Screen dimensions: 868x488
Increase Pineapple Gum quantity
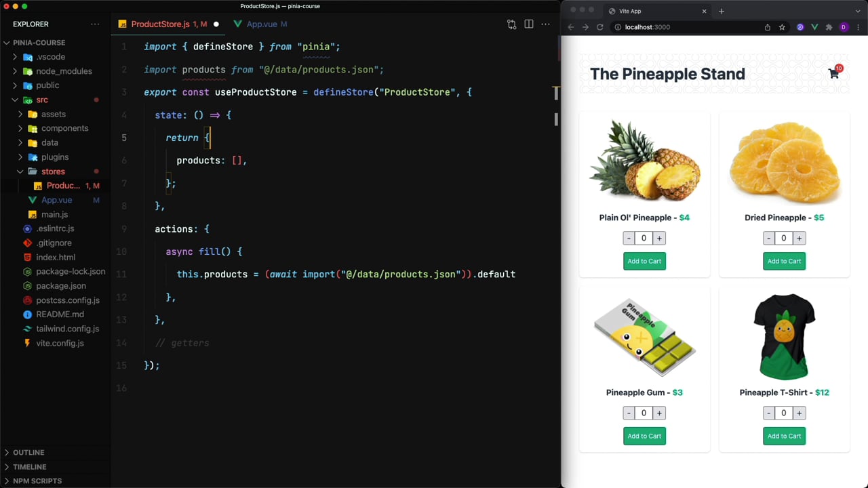point(659,413)
